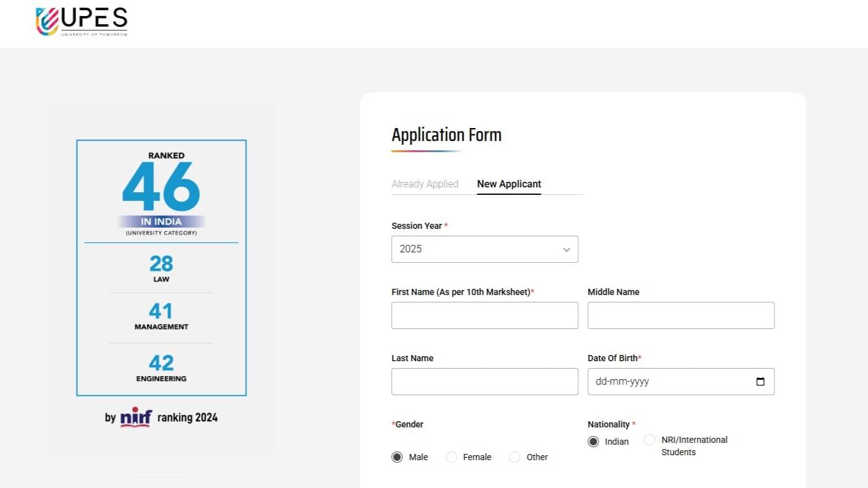Select the Male gender option
This screenshot has width=868, height=488.
coord(397,457)
